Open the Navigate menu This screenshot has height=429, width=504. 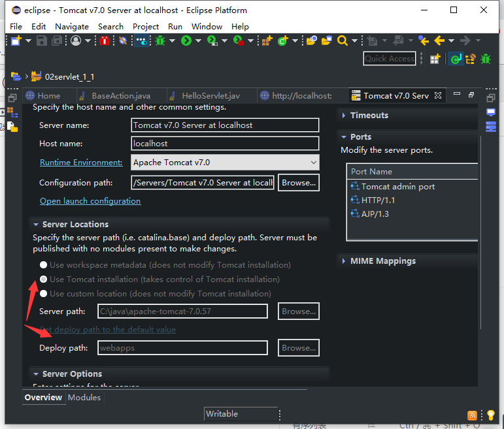click(72, 27)
